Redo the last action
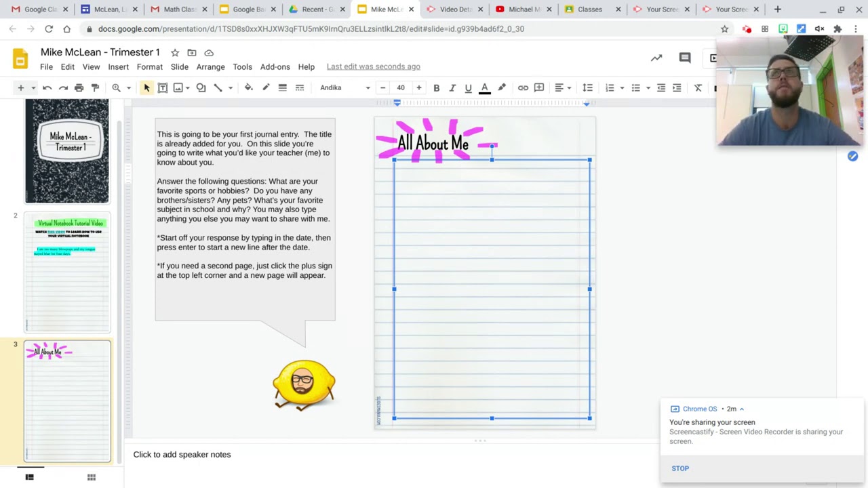The height and width of the screenshot is (488, 868). click(63, 87)
